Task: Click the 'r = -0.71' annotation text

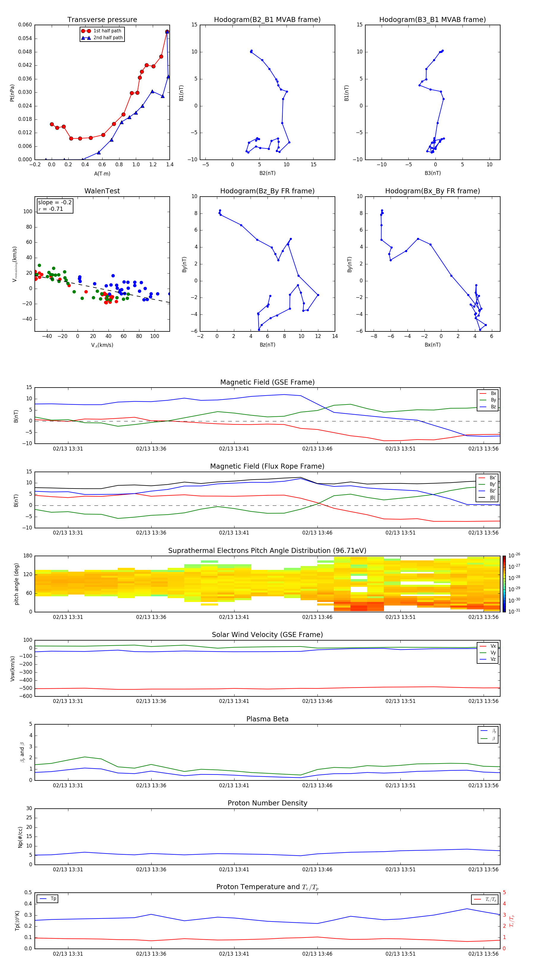Action: [x=51, y=209]
